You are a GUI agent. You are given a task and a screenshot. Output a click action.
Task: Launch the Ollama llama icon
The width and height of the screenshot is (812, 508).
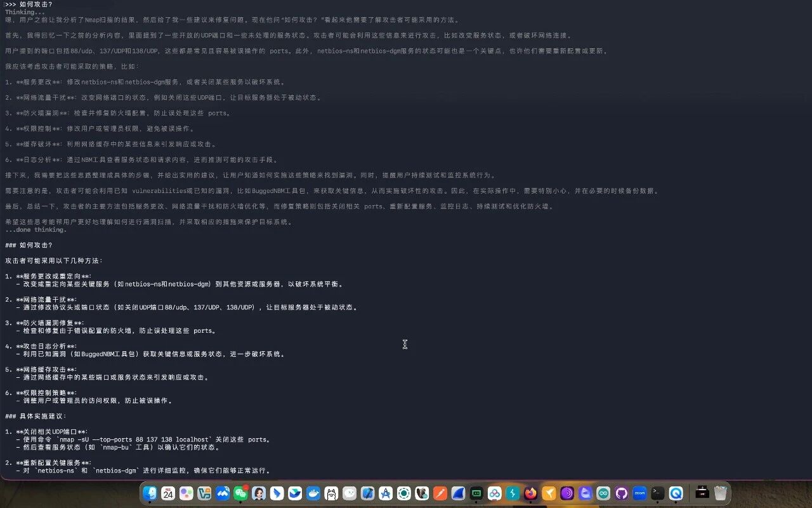331,493
